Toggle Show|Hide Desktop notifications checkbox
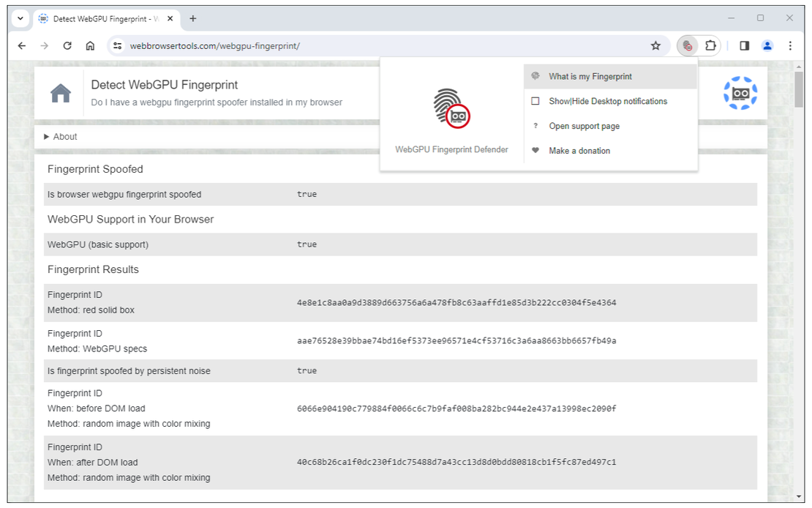 [535, 101]
